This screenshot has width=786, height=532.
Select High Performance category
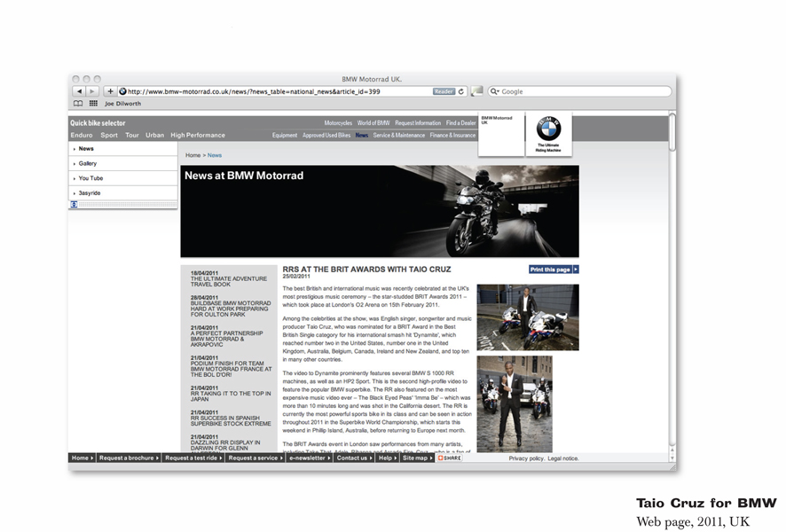click(x=198, y=136)
